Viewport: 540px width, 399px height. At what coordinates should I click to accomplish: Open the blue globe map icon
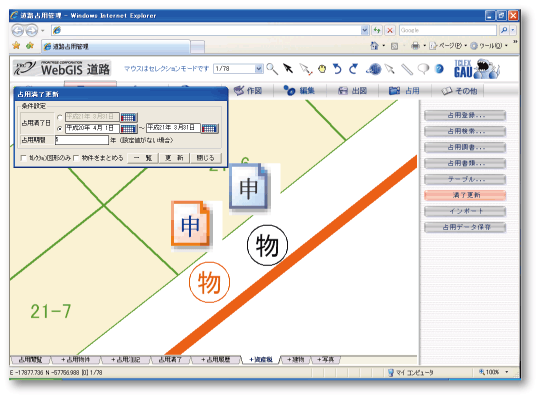click(x=374, y=69)
